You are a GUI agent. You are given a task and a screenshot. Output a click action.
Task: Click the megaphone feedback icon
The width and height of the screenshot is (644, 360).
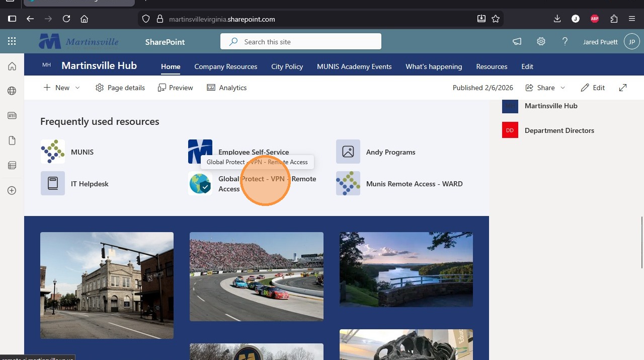517,42
